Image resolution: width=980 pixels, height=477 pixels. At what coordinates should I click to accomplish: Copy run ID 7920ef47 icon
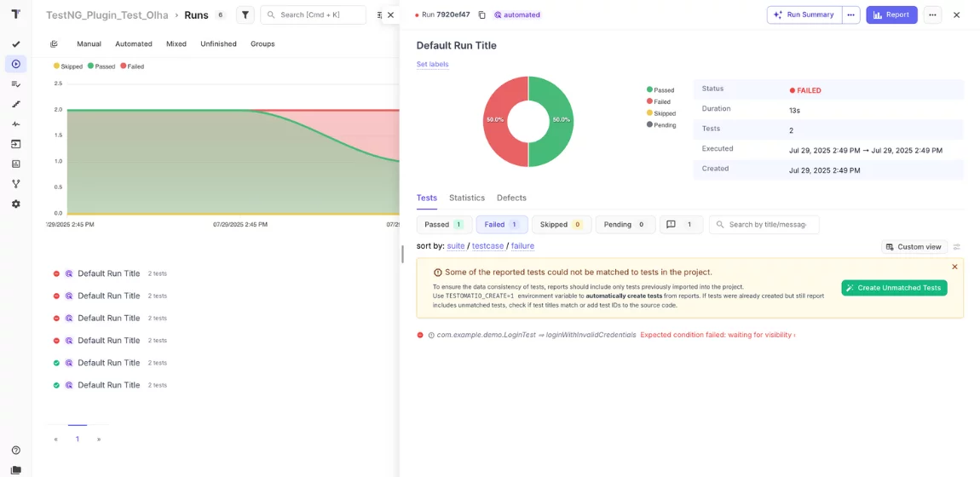pyautogui.click(x=481, y=15)
